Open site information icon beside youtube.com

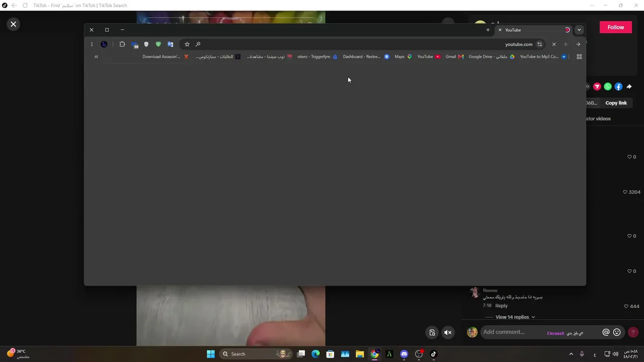(x=539, y=44)
